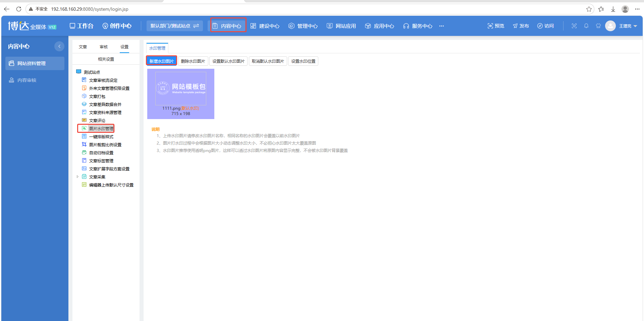Show more navigation items with ellipsis

[441, 26]
